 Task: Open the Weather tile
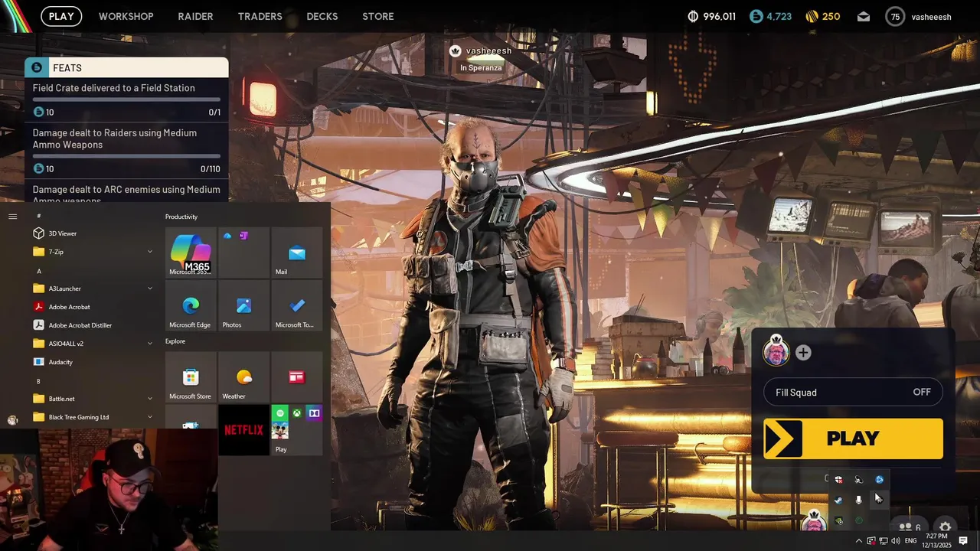[243, 377]
